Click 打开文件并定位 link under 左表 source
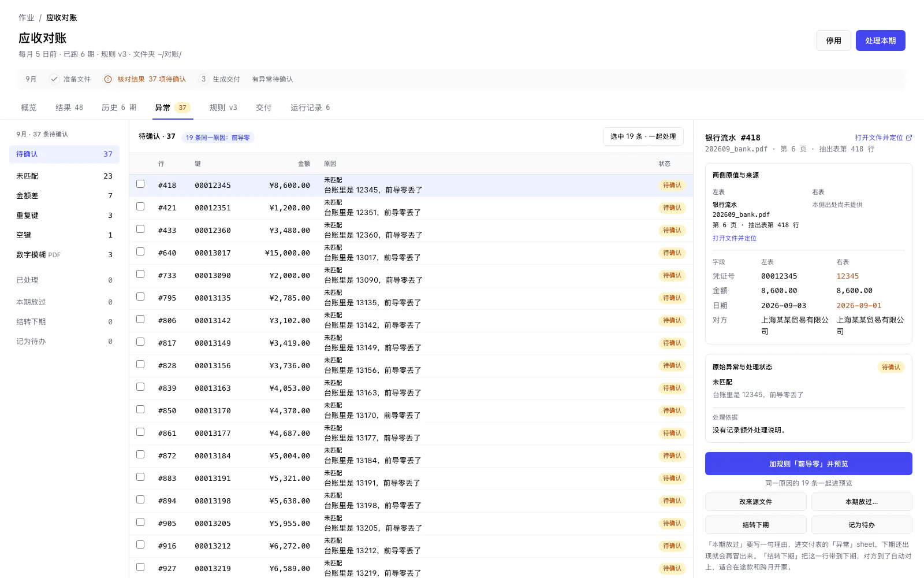 tap(735, 238)
